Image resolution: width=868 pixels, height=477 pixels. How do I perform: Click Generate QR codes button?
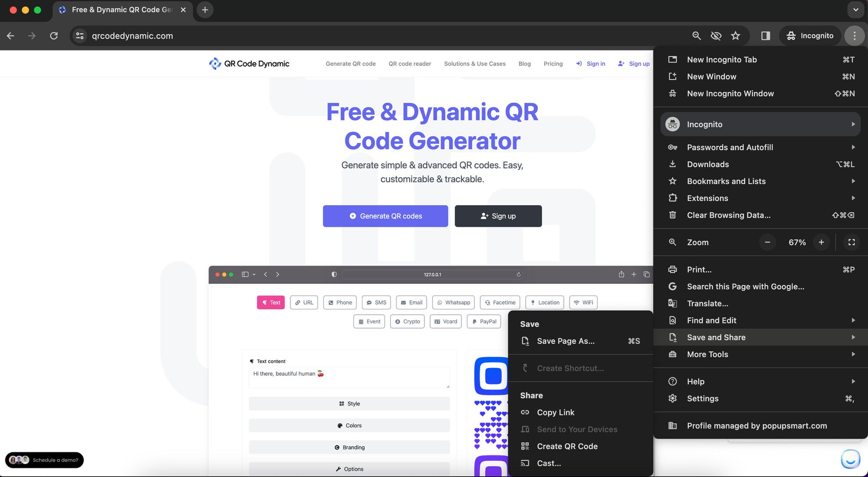click(x=385, y=216)
